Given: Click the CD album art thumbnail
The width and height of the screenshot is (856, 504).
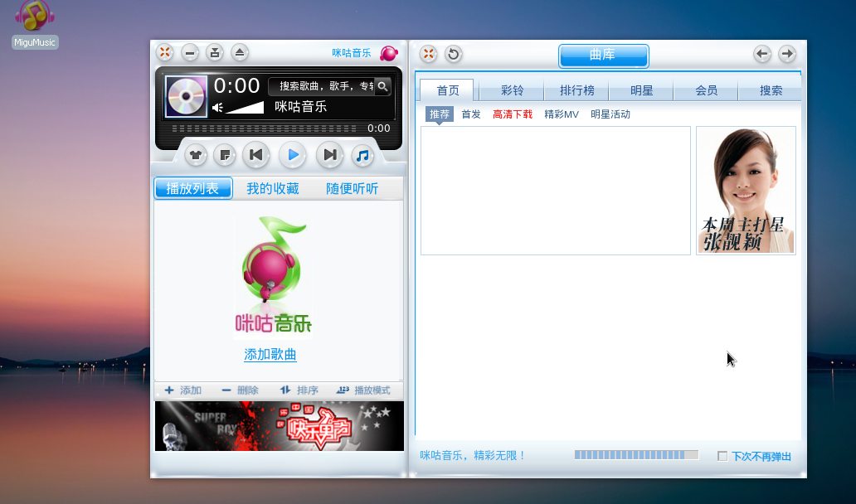Looking at the screenshot, I should (x=186, y=96).
